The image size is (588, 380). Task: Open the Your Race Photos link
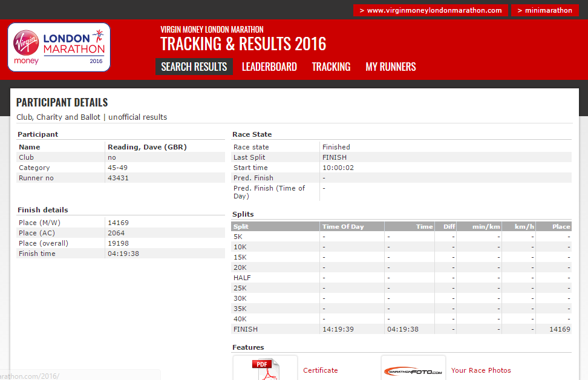(481, 370)
